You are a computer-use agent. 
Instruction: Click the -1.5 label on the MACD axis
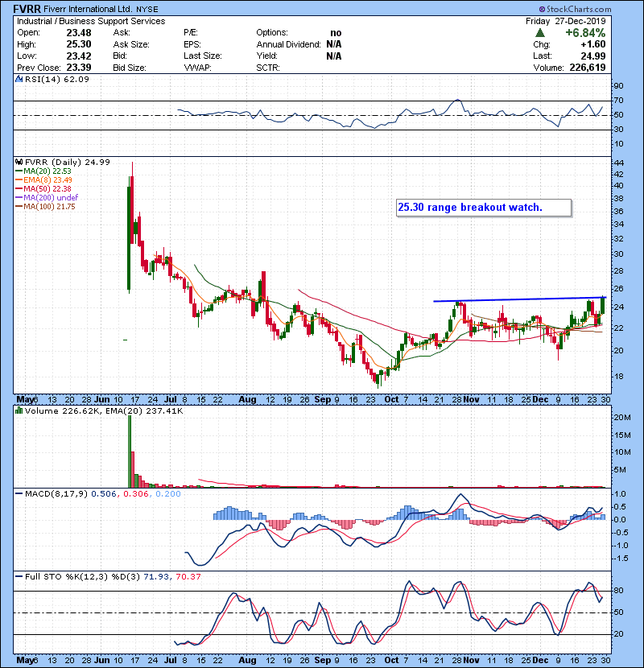[619, 559]
